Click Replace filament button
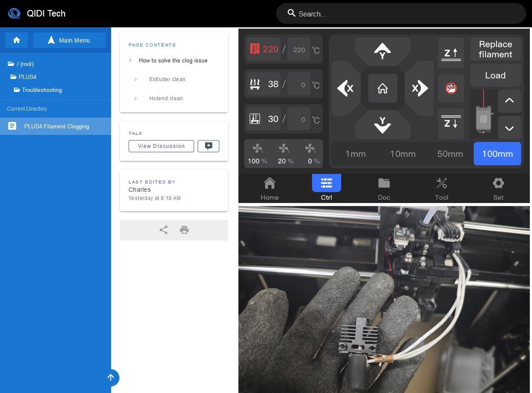Viewport: 532px width, 393px height. (496, 49)
